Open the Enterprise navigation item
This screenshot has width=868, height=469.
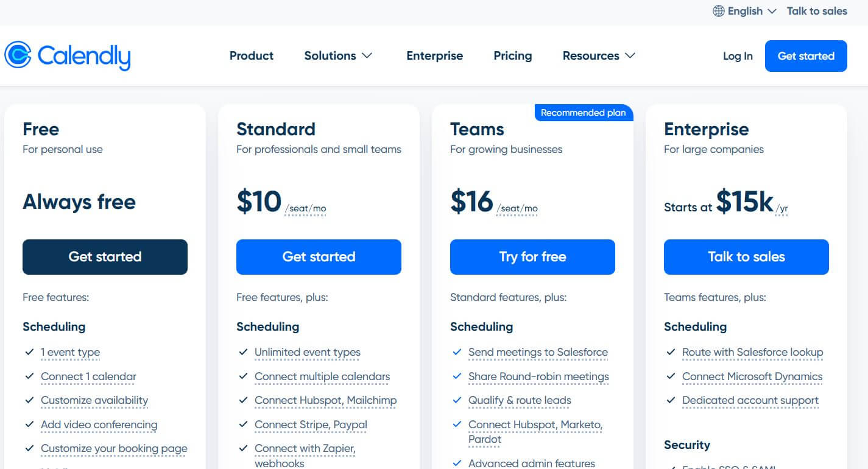[434, 55]
